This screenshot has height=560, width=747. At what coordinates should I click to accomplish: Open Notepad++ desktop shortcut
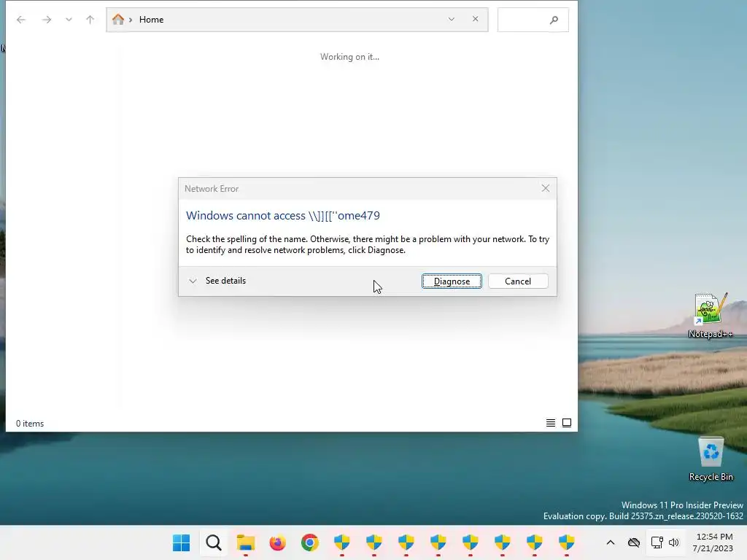711,315
